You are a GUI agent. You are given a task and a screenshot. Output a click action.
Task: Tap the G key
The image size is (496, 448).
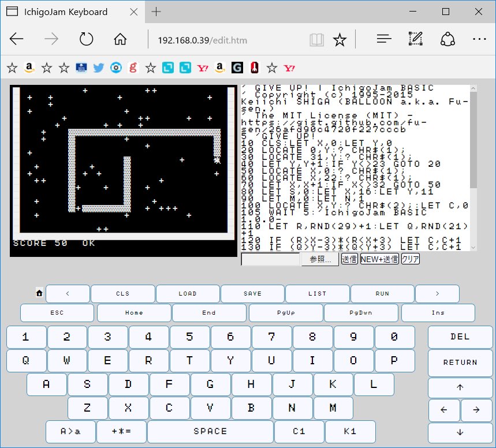[x=210, y=384]
